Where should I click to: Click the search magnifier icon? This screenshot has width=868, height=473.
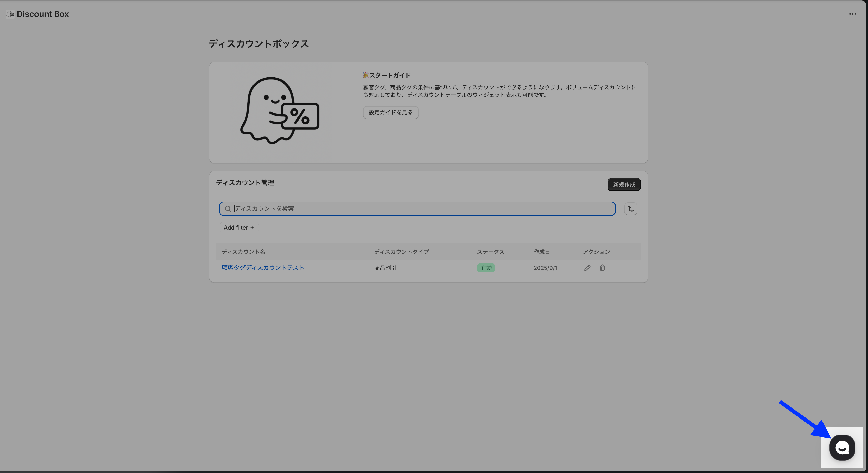[228, 209]
